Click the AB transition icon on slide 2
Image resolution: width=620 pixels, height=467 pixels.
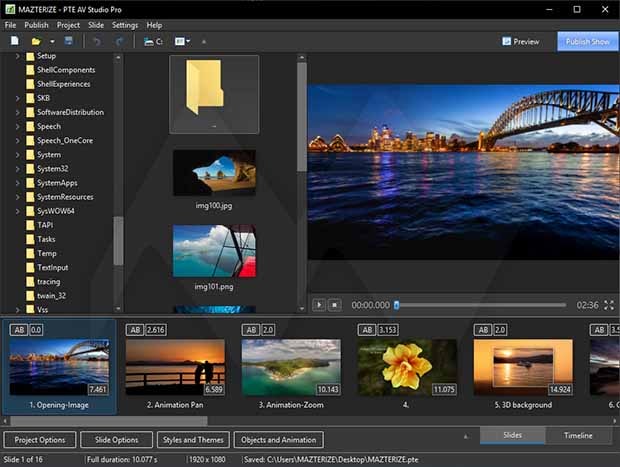click(x=135, y=330)
